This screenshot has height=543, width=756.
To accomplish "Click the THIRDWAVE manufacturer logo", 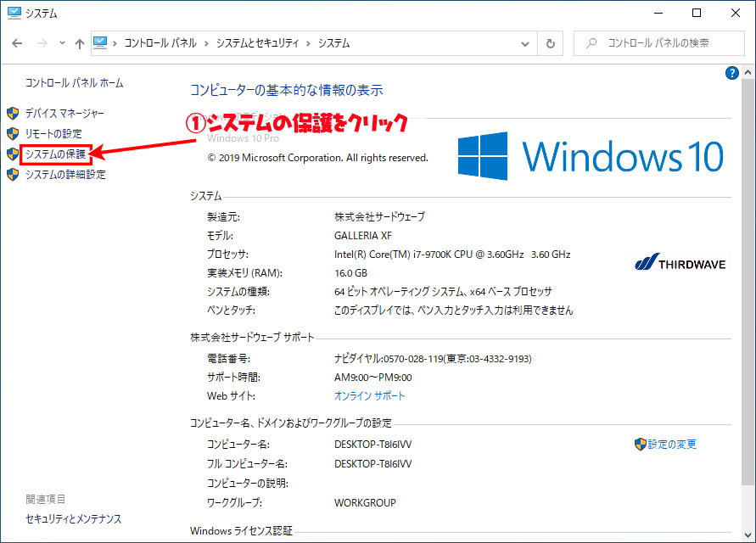I will click(680, 262).
